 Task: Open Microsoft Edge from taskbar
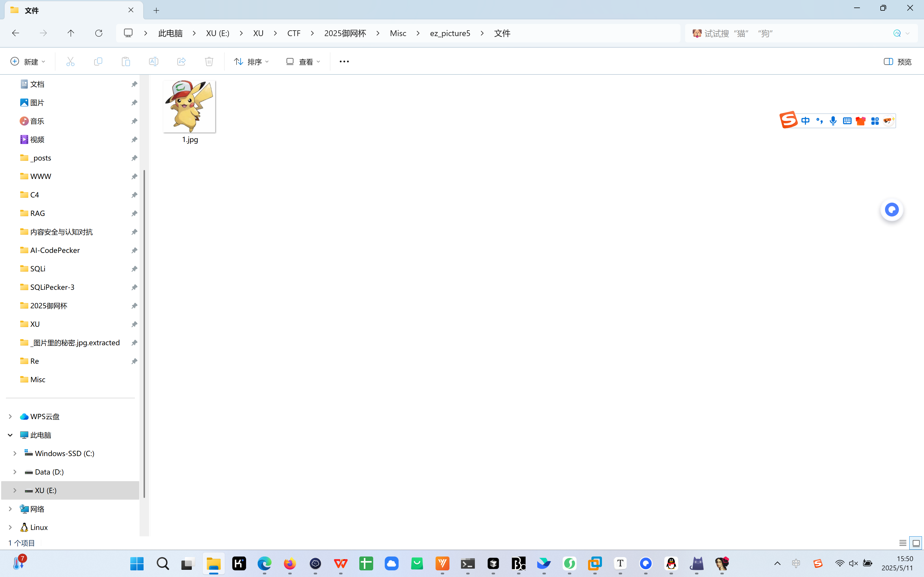(x=264, y=564)
